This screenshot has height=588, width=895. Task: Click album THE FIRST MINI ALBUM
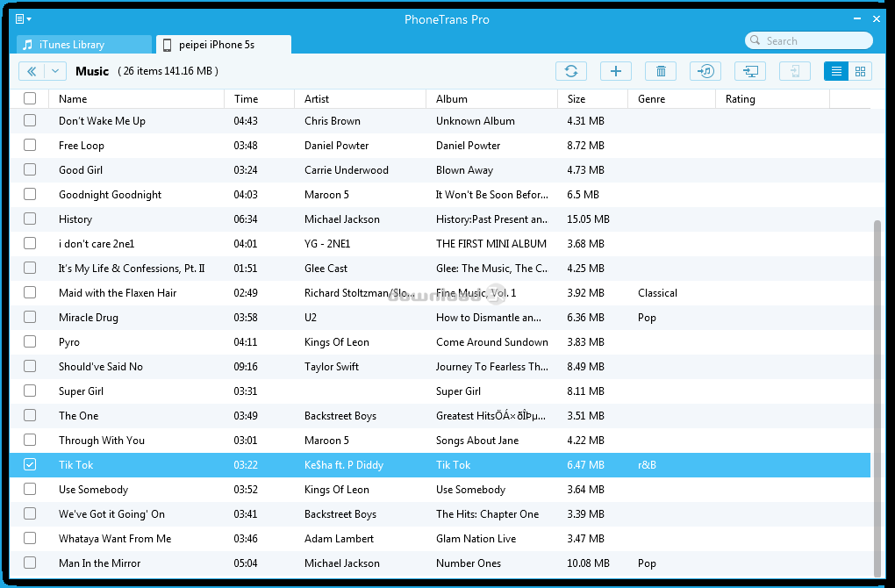pos(491,244)
